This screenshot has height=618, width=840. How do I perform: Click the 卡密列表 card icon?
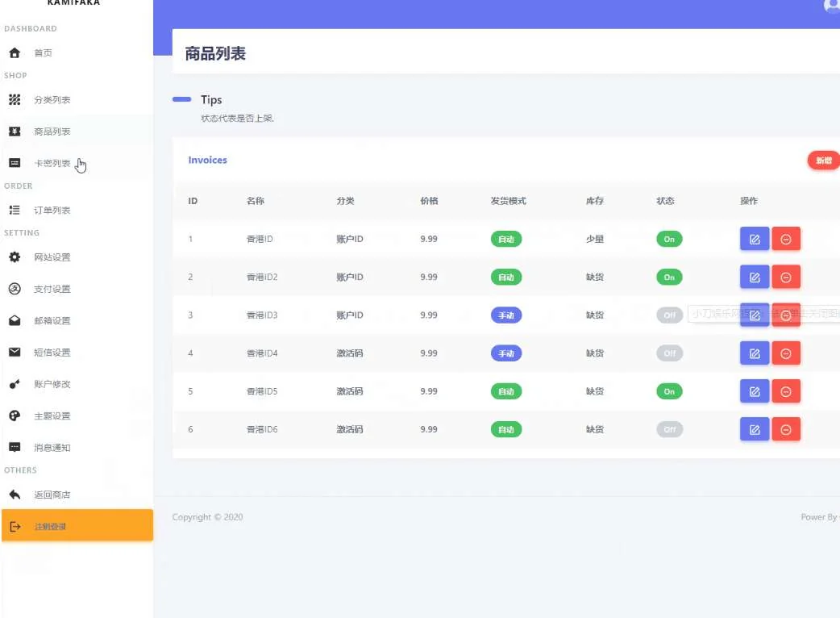point(15,163)
